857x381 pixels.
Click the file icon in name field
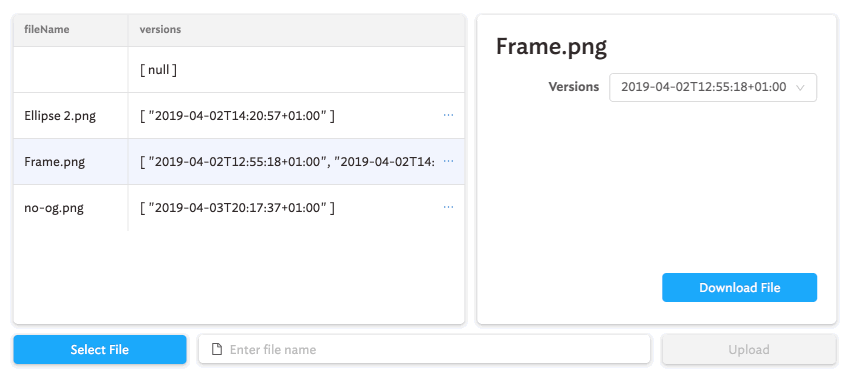(216, 349)
